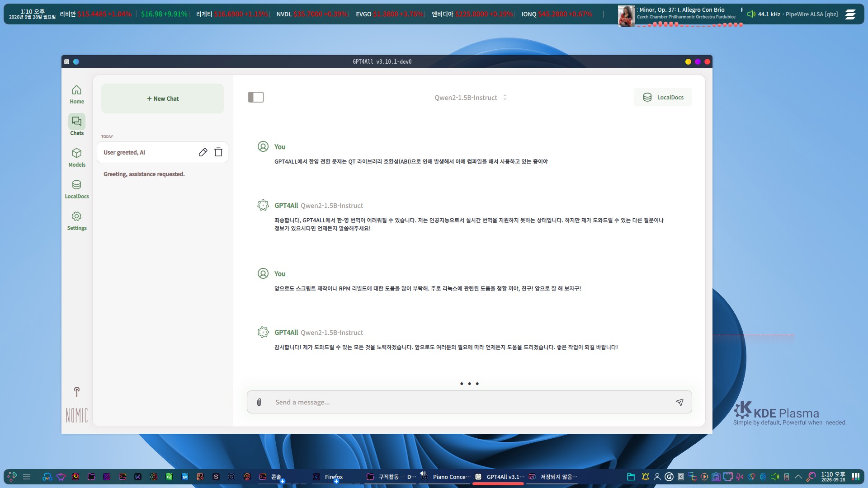Open the notifications bell tray icon

pos(645,477)
